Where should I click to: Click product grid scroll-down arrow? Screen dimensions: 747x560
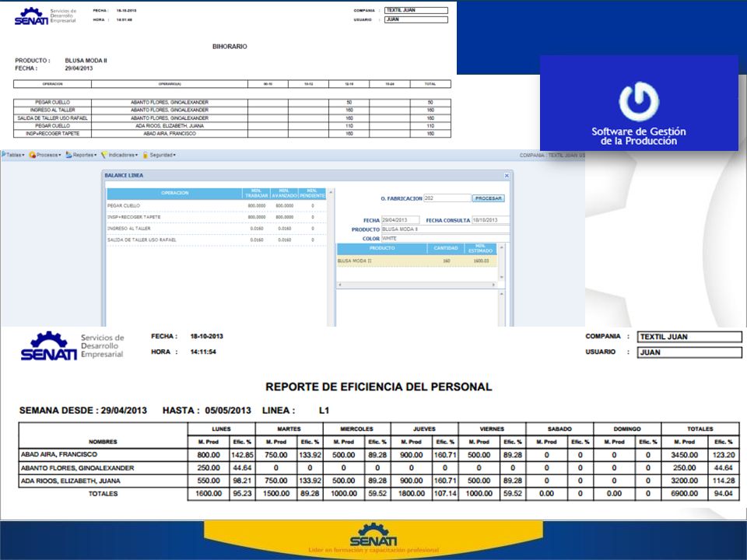coord(501,277)
